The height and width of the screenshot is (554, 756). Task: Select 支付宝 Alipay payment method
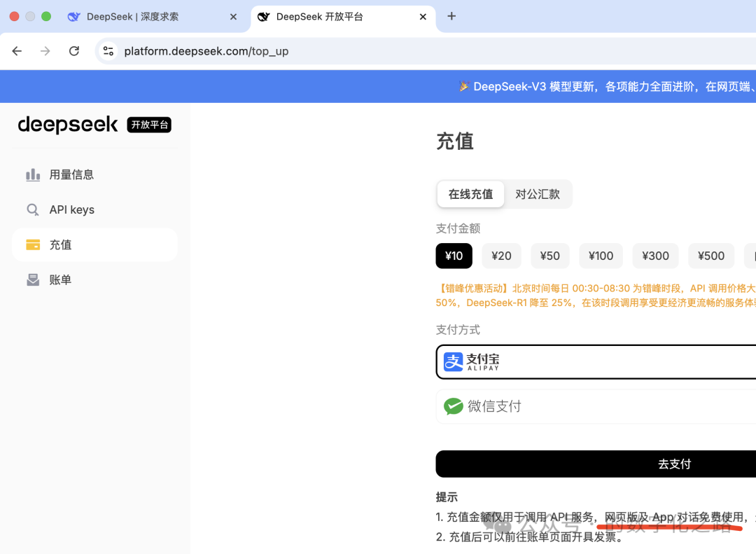pos(596,362)
